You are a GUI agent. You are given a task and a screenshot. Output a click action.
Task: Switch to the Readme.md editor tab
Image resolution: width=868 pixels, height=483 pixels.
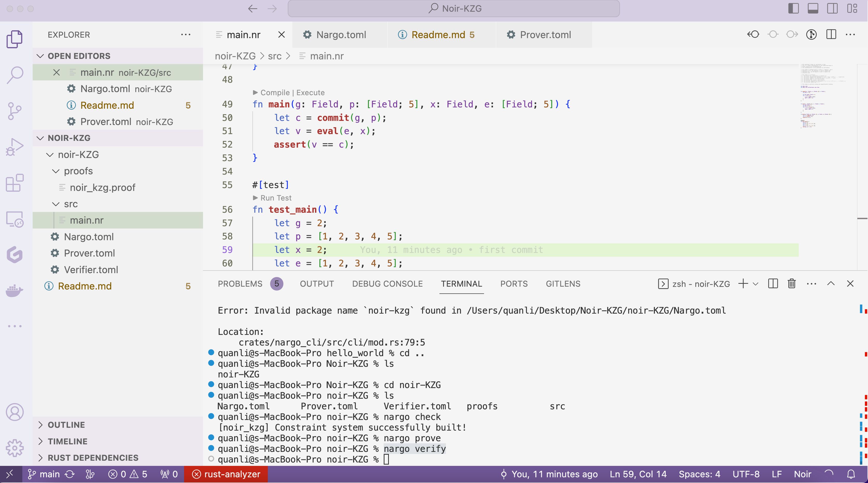coord(442,35)
